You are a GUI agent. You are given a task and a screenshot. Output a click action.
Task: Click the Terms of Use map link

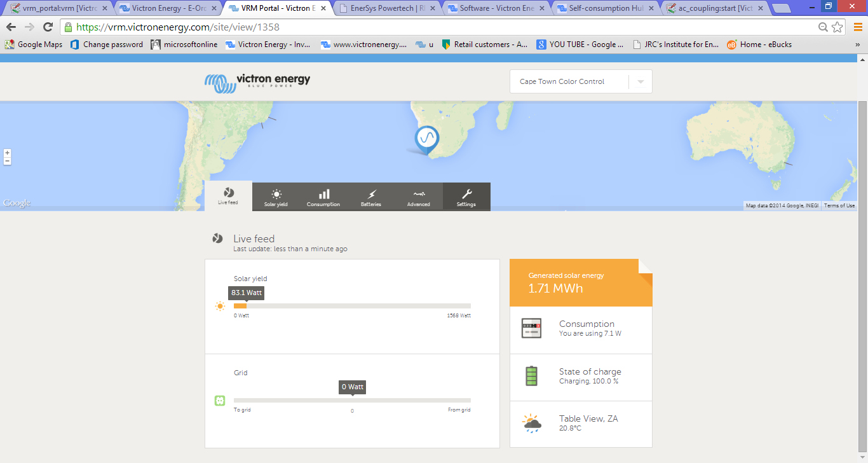(x=839, y=205)
